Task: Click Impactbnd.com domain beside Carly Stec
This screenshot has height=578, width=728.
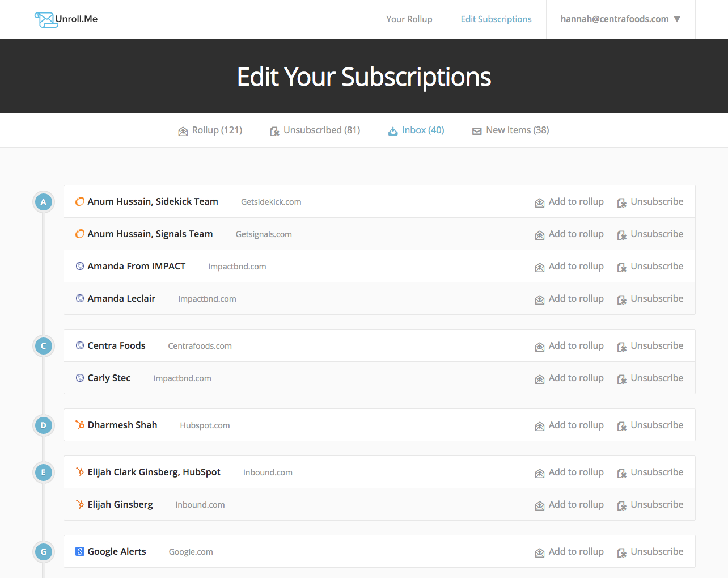Action: pos(182,379)
